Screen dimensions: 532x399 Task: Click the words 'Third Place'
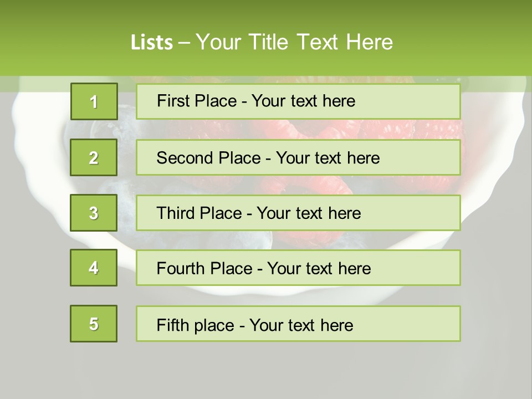(x=199, y=213)
